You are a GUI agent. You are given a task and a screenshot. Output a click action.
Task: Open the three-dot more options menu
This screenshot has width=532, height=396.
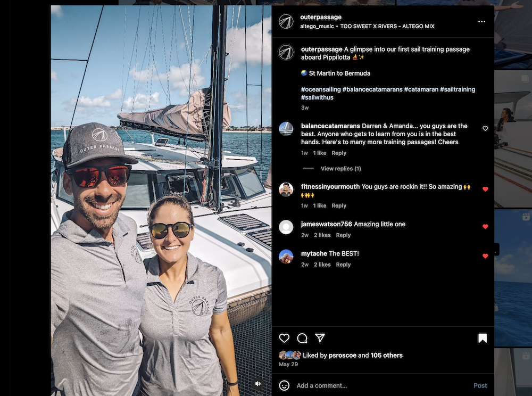481,22
